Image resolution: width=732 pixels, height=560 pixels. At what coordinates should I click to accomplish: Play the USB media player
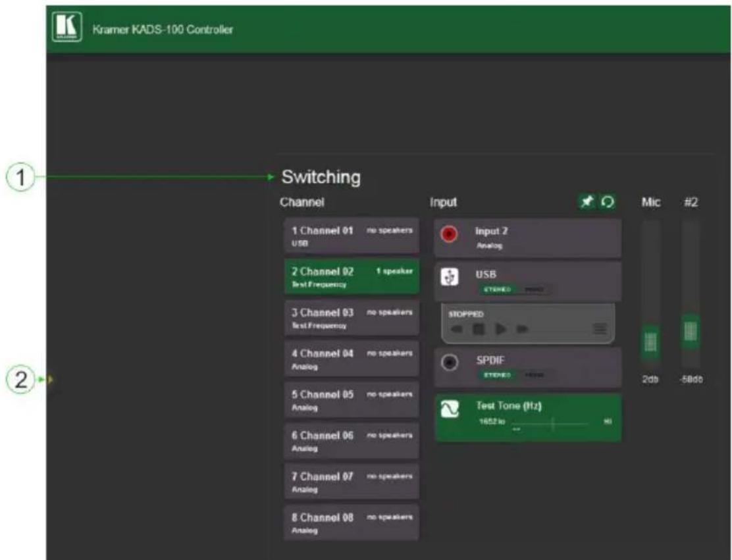(x=500, y=329)
